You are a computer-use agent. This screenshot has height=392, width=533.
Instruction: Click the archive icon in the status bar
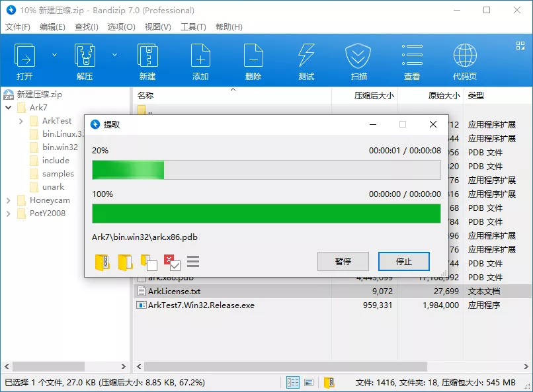(329, 382)
